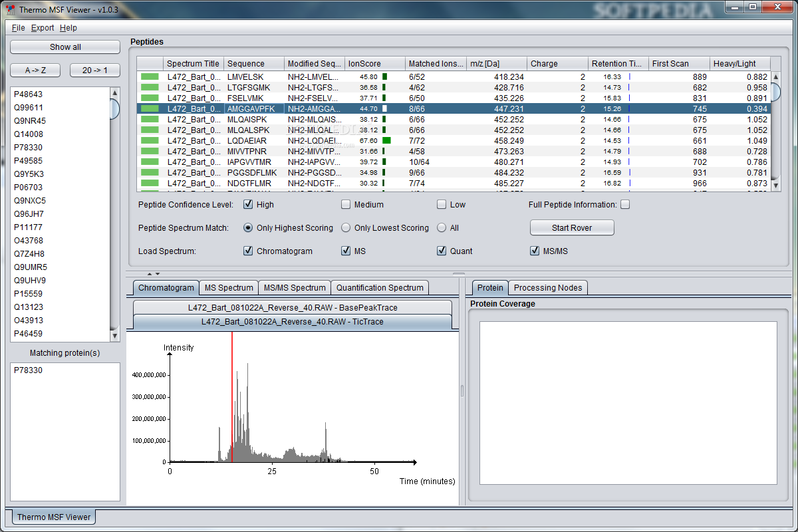Open the Help menu
The image size is (798, 532).
68,28
